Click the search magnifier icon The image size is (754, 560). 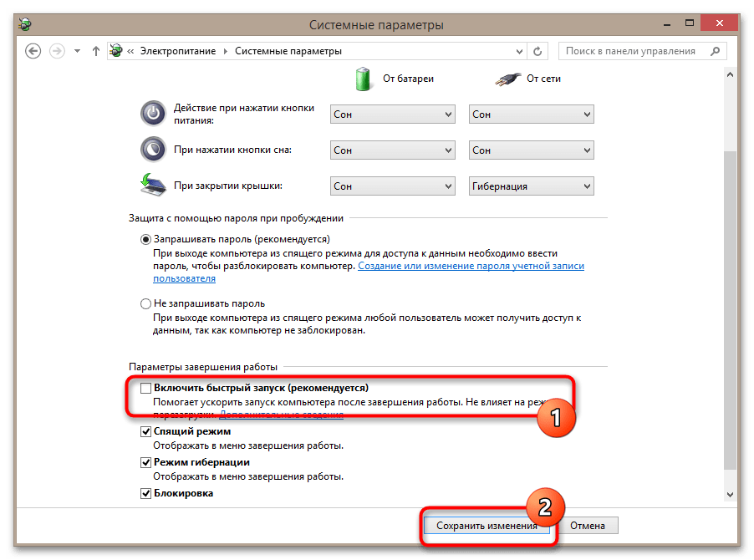point(715,51)
